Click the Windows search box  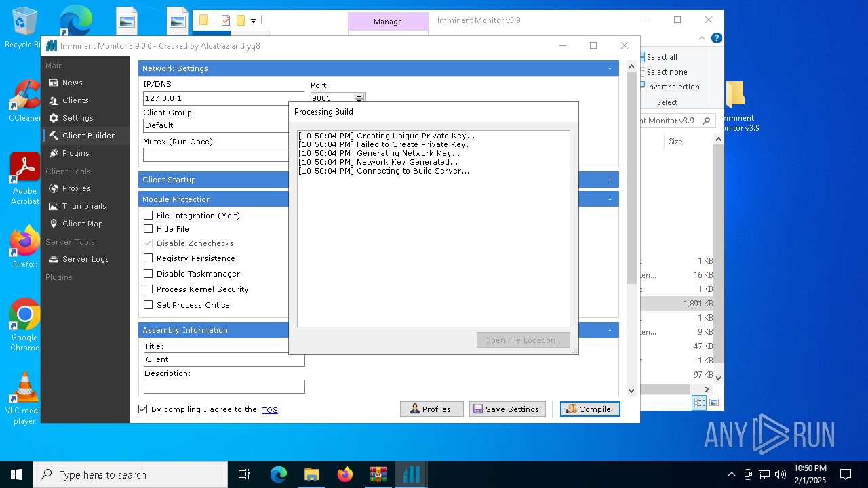130,474
